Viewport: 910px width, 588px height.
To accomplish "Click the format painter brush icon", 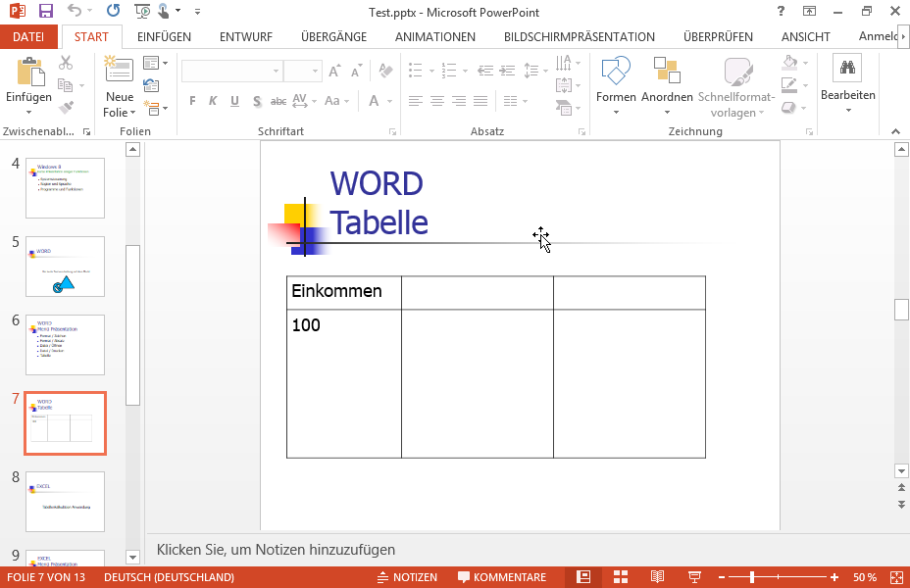I will coord(66,107).
